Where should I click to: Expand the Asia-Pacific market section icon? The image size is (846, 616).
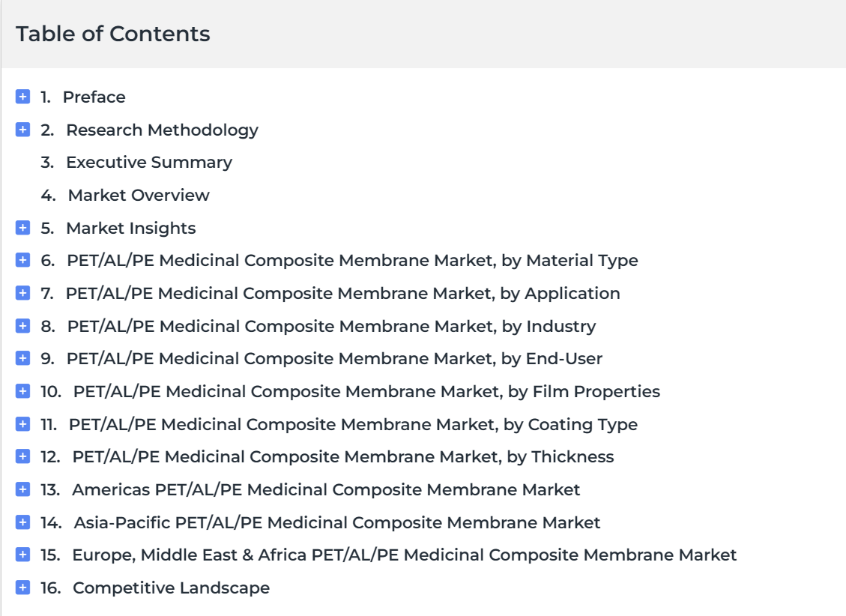[x=22, y=522]
